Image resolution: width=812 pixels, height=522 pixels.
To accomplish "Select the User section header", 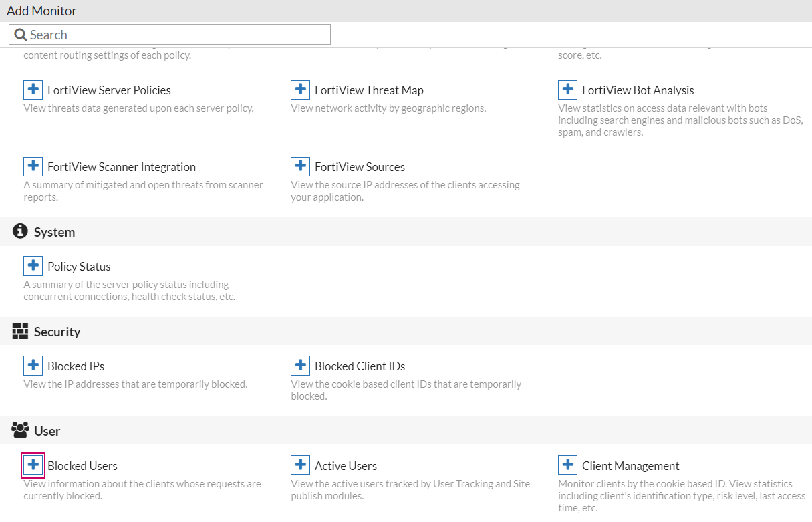I will [47, 431].
